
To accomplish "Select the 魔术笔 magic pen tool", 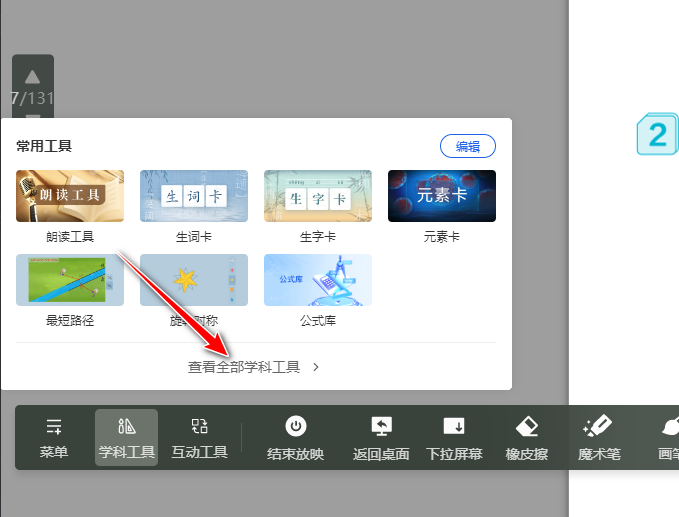I will pyautogui.click(x=599, y=437).
